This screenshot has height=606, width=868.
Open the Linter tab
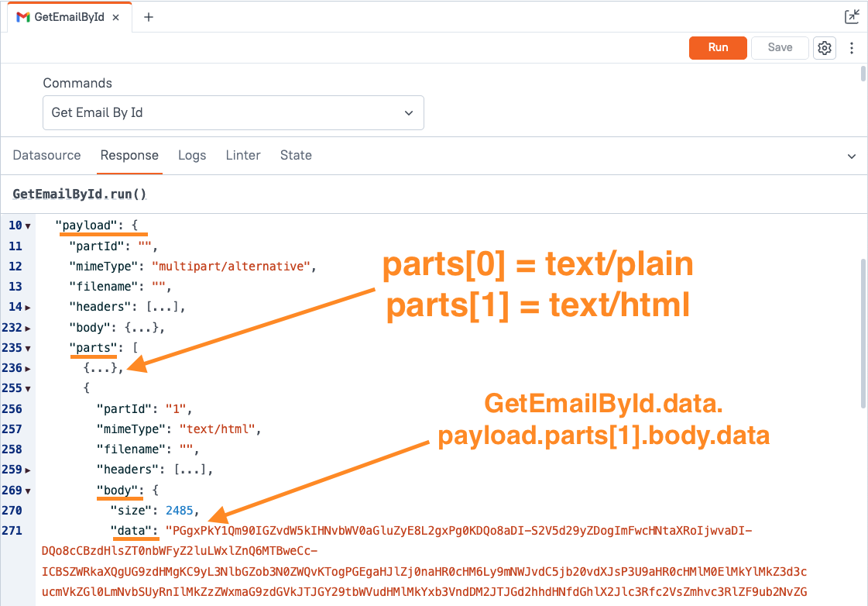click(x=243, y=155)
